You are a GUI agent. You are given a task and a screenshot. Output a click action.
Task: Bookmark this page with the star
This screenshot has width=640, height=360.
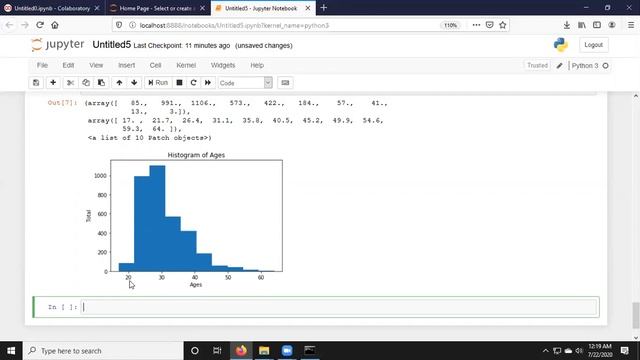click(502, 25)
